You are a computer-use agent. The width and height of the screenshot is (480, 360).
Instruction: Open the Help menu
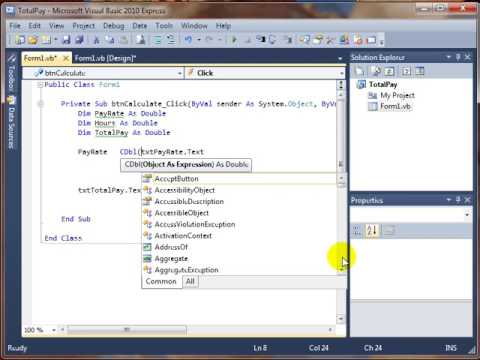click(x=223, y=26)
